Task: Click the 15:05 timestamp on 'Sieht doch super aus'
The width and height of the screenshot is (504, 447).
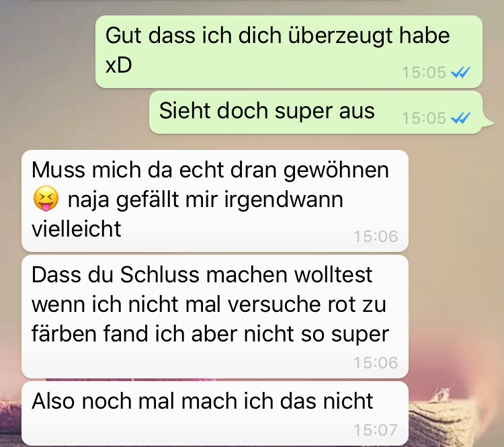Action: [424, 118]
